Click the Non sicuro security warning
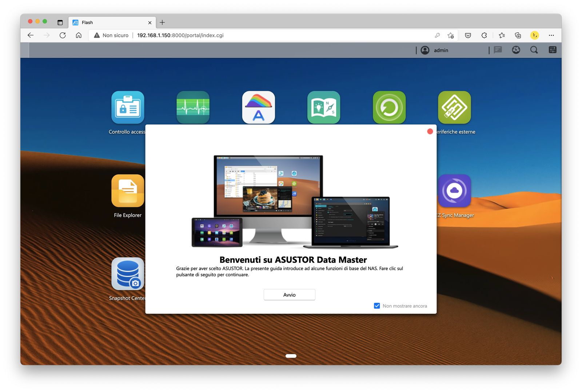Screen dimensions: 582x392 point(111,35)
